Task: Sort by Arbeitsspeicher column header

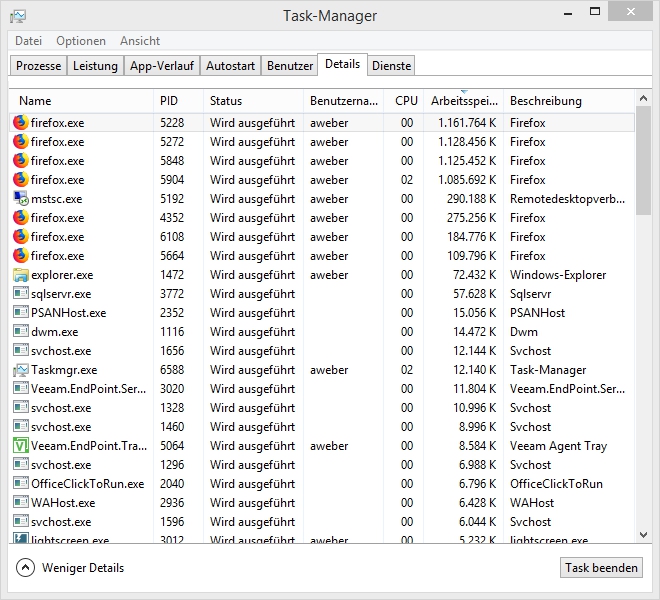Action: click(462, 101)
